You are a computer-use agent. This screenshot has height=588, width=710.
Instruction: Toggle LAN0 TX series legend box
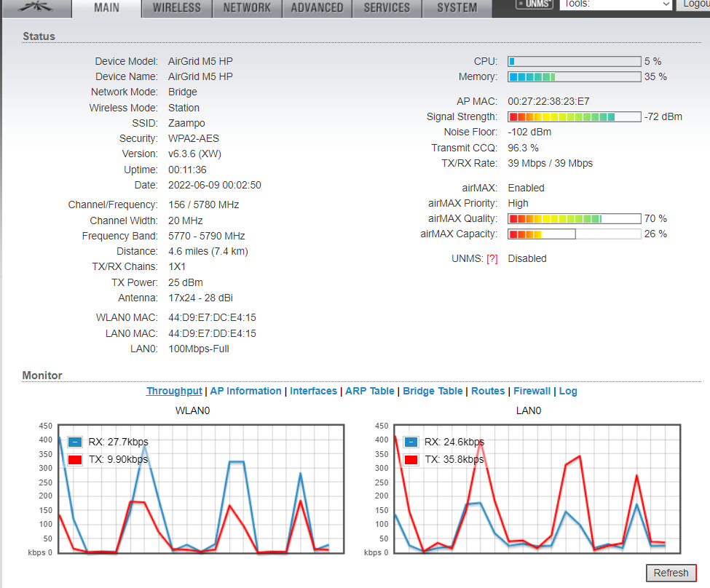click(x=411, y=460)
